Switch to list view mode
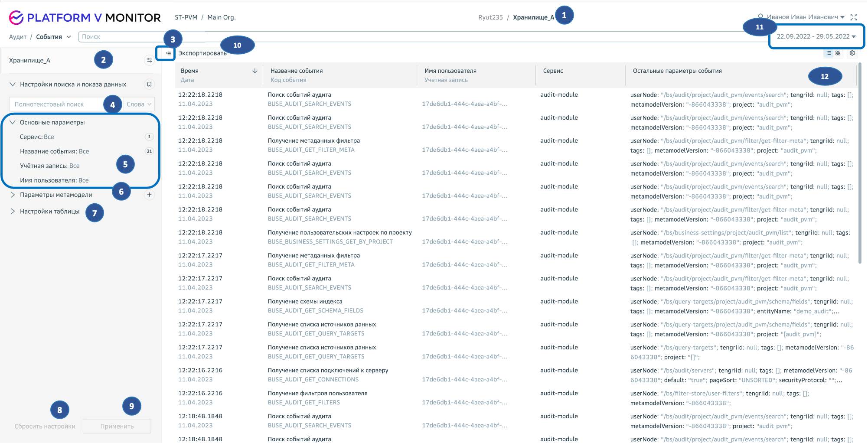 pyautogui.click(x=829, y=53)
